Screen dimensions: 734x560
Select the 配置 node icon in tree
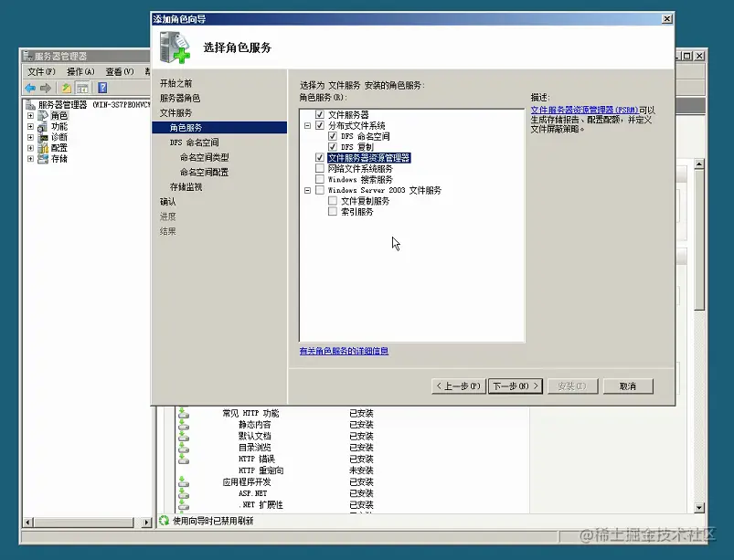43,148
